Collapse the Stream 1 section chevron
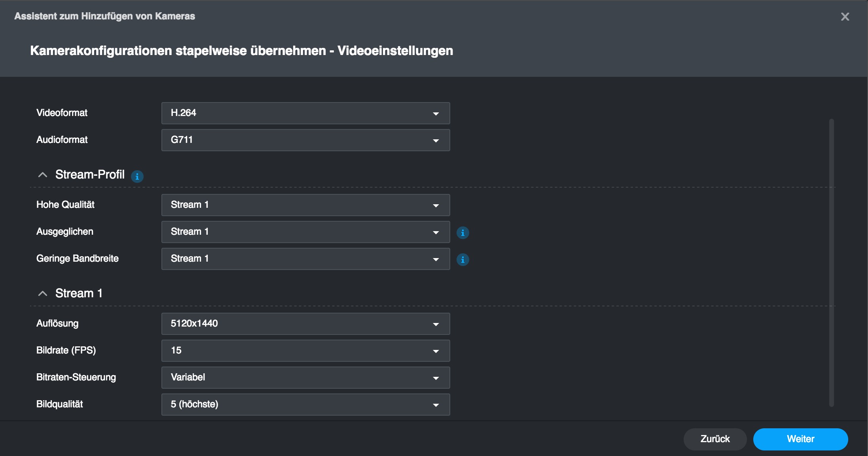This screenshot has height=456, width=868. (42, 294)
